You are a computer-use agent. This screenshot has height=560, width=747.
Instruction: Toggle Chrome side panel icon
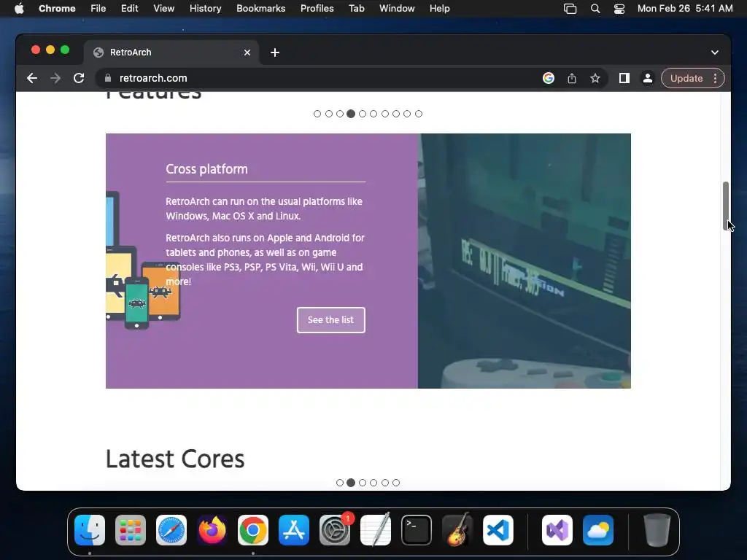(x=624, y=78)
